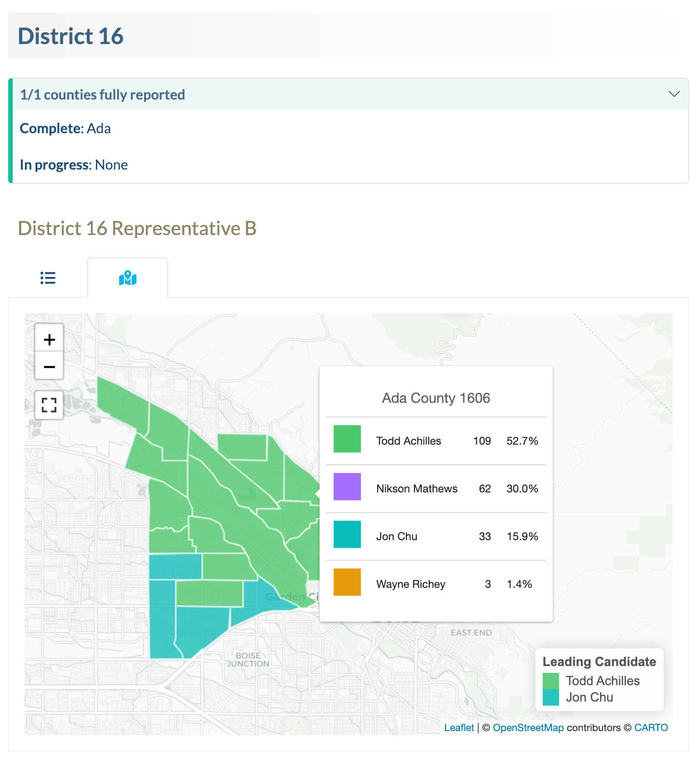Select the northwestern green precinct on map

click(x=120, y=402)
